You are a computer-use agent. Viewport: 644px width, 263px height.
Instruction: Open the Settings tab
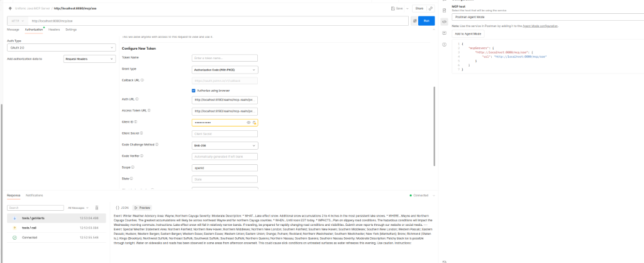pos(71,30)
